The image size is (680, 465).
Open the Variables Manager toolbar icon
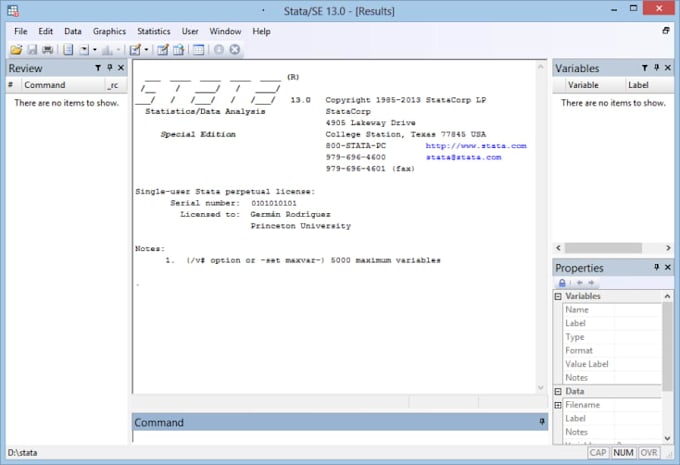[199, 50]
